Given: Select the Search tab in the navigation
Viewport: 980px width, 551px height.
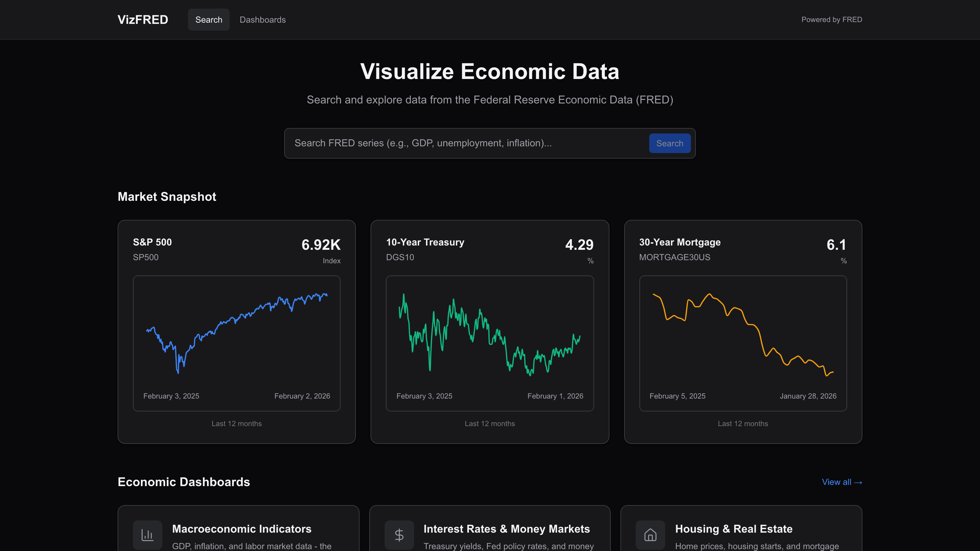Looking at the screenshot, I should click(x=209, y=19).
